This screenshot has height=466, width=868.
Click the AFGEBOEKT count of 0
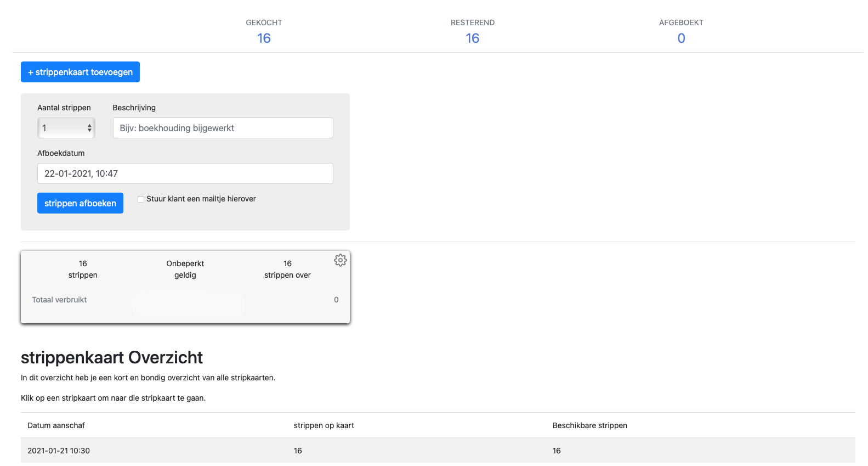coord(681,38)
